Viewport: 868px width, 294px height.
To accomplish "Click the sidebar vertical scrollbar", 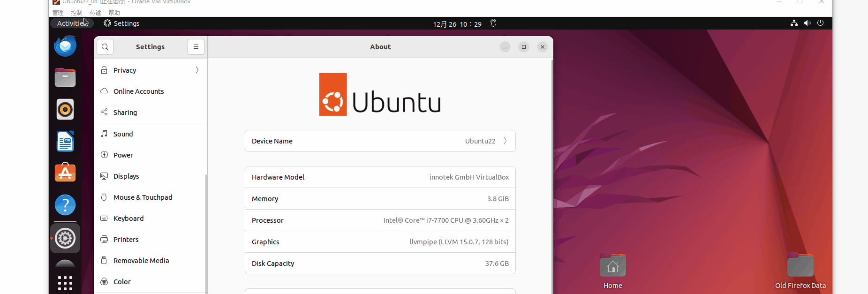I will [206, 234].
